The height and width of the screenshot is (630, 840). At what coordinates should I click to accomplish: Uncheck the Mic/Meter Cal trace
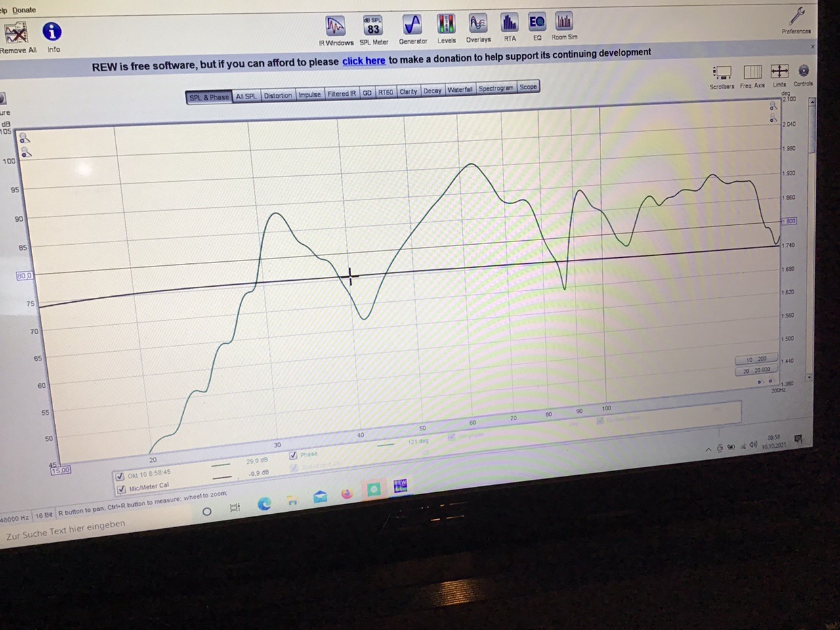[121, 490]
